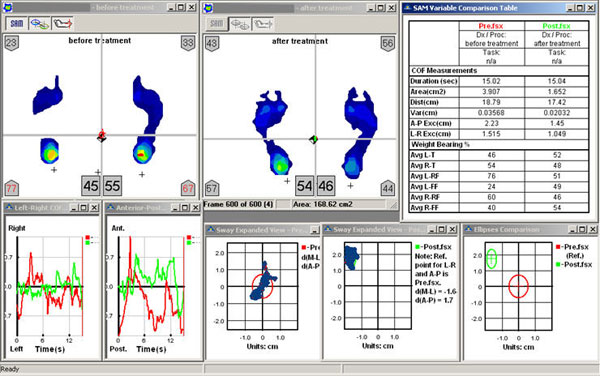The height and width of the screenshot is (376, 600).
Task: Click Area: 168.62 cm2 status text
Action: click(323, 204)
